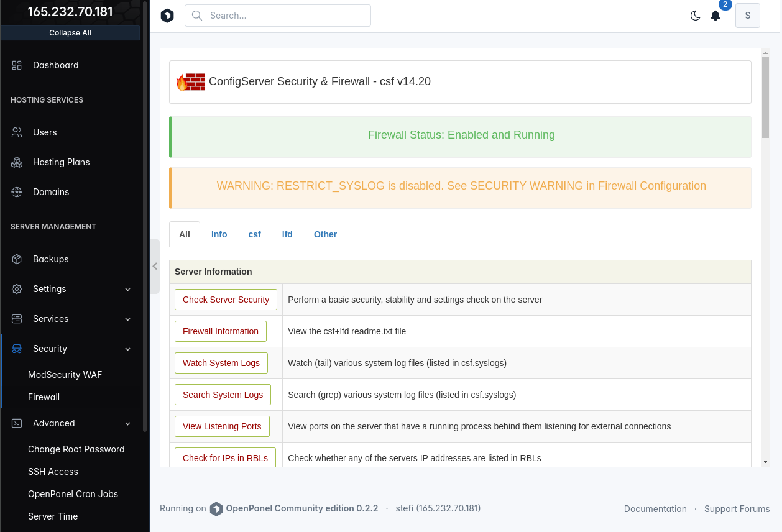The height and width of the screenshot is (532, 782).
Task: Click the OpenPanel logo icon in header
Action: 167,16
